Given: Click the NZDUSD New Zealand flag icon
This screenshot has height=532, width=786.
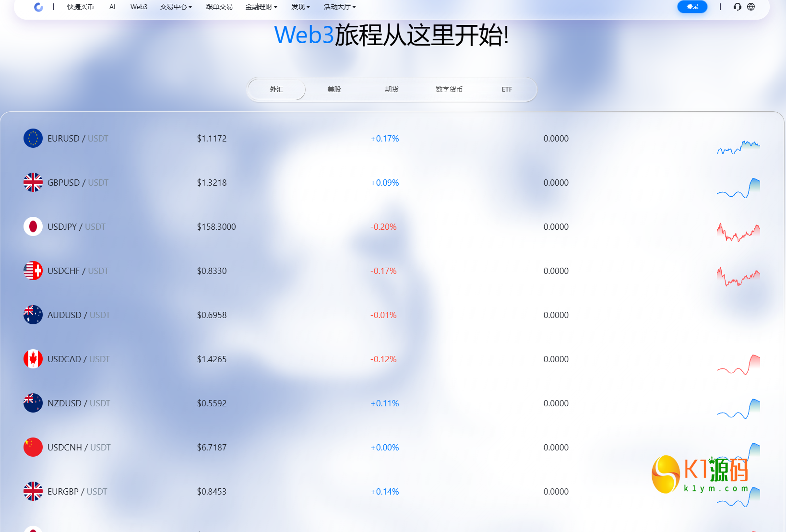Looking at the screenshot, I should pos(33,403).
